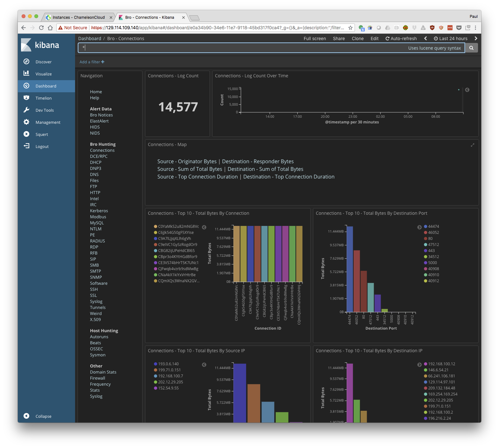This screenshot has width=499, height=448.
Task: Click Source - Originator Bytes map link
Action: tap(187, 161)
